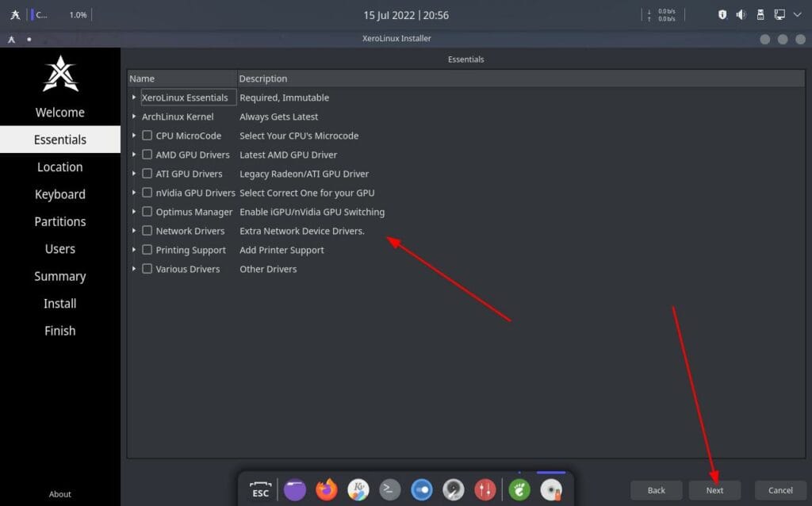This screenshot has width=812, height=506.
Task: Check the Printing Support box
Action: tap(147, 250)
